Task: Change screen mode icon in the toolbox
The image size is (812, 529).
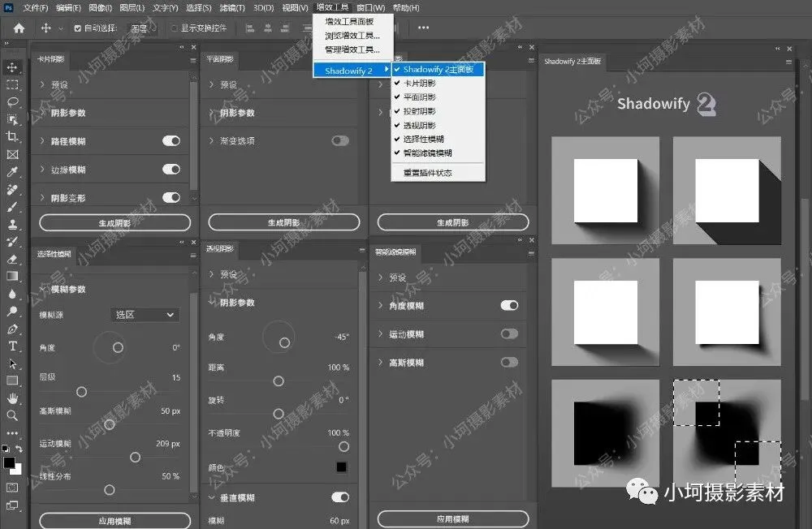Action: pos(12,505)
